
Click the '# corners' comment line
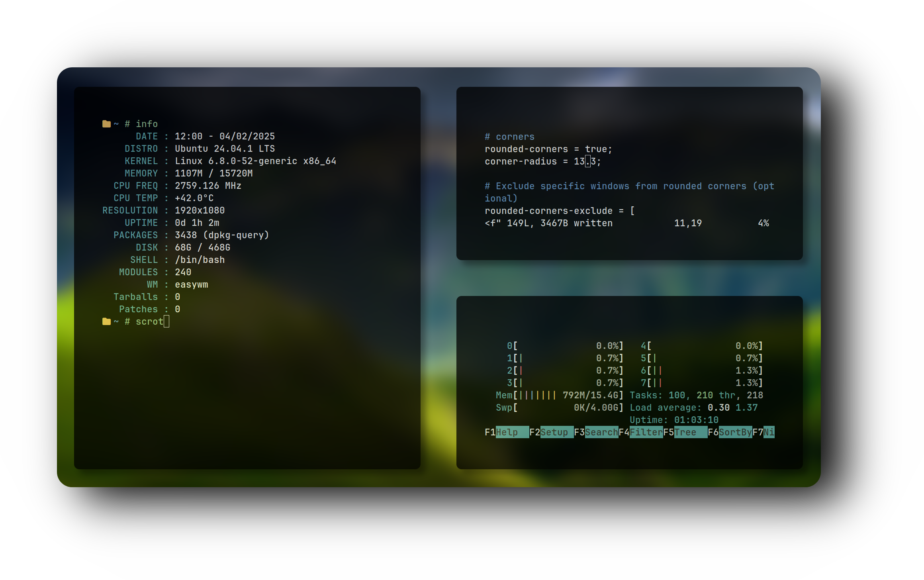tap(509, 137)
